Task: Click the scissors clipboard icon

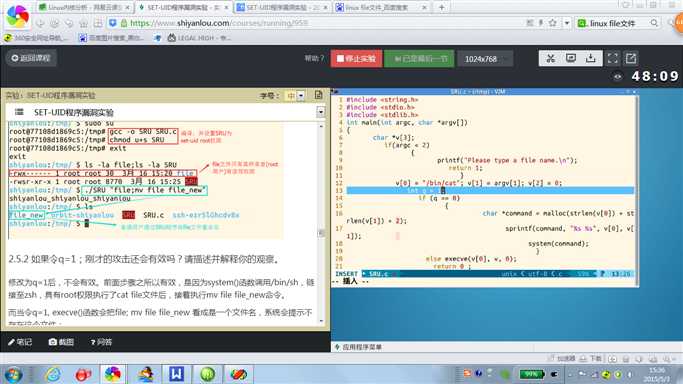Action: 550,58
